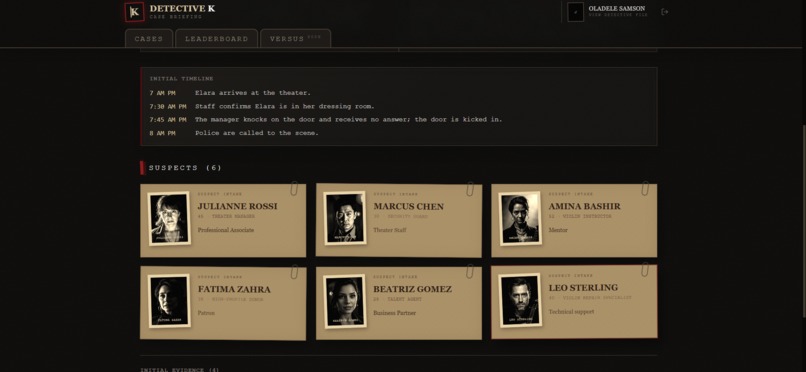The image size is (806, 372).
Task: Click Fatima Zahra's portrait
Action: [169, 301]
